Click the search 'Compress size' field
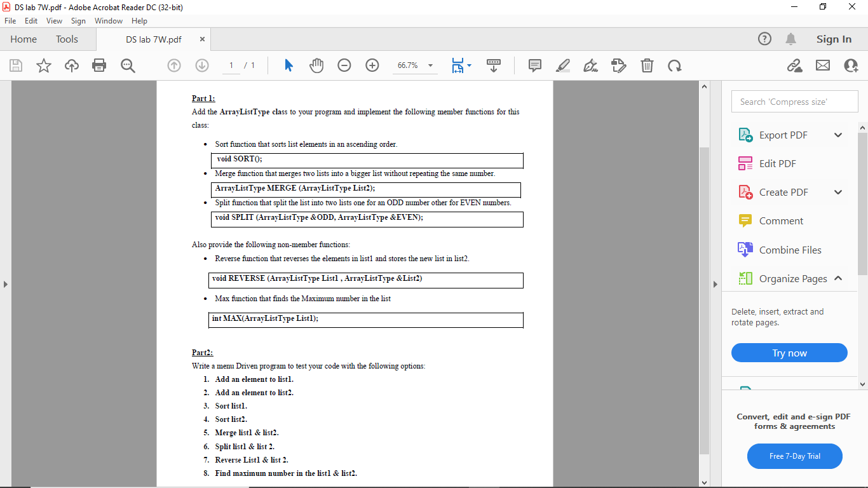The height and width of the screenshot is (488, 868). click(x=794, y=101)
